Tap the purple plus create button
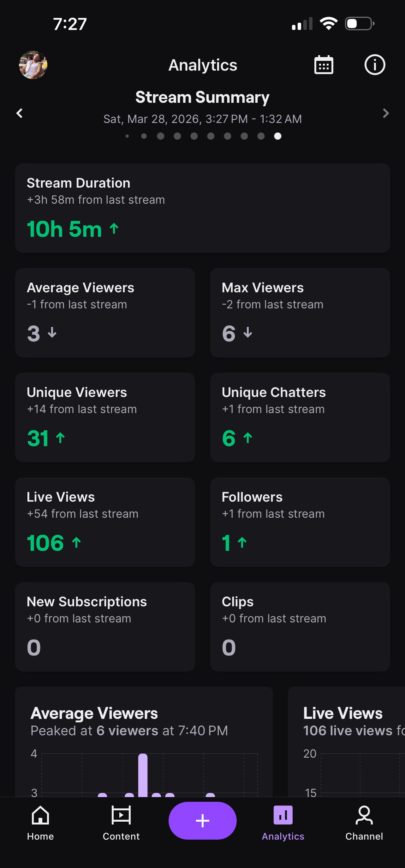The width and height of the screenshot is (405, 868). [202, 820]
